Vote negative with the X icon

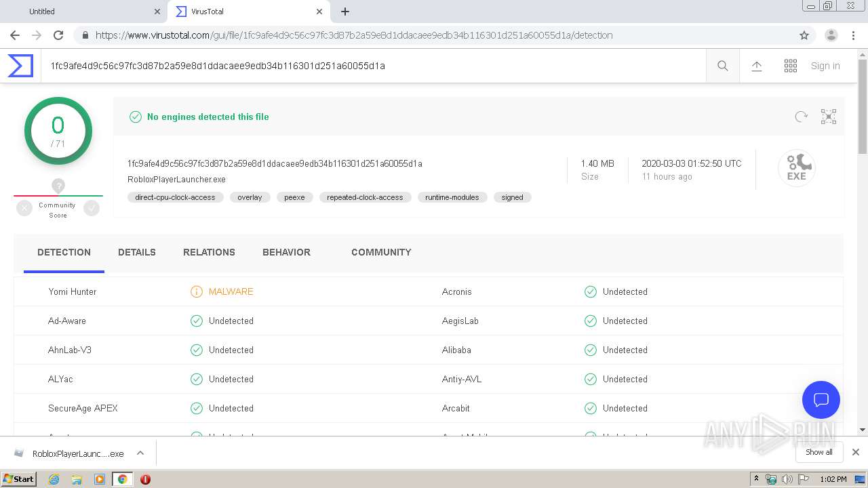click(24, 209)
